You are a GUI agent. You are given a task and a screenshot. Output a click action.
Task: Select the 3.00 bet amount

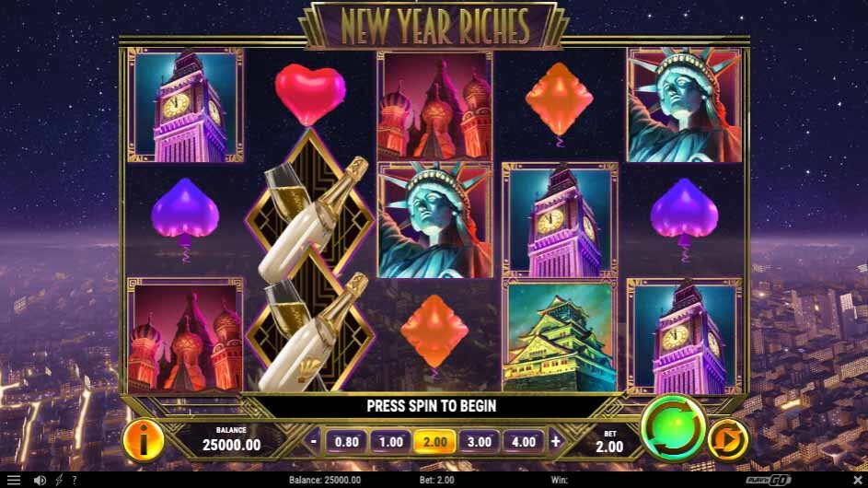[479, 442]
